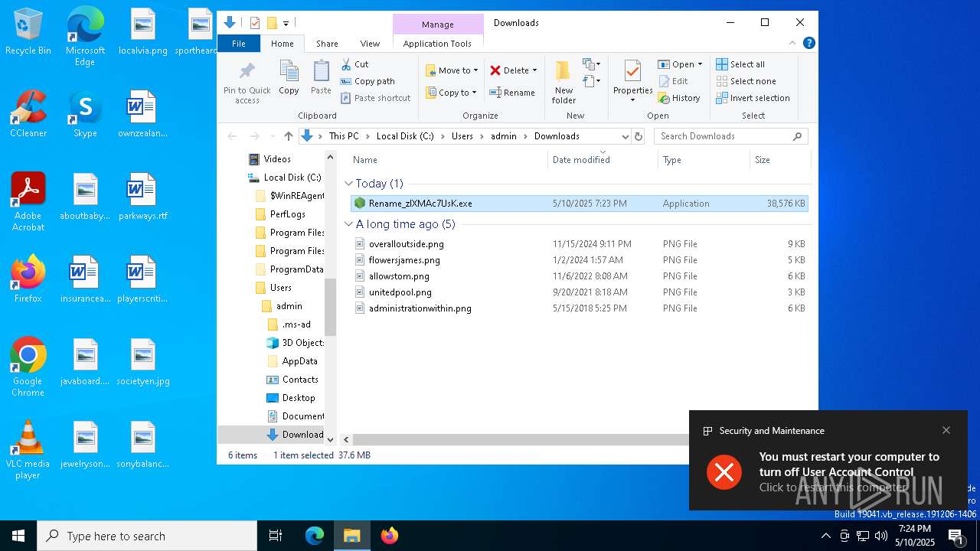Select AppData folder in tree
This screenshot has height=551, width=980.
[x=299, y=361]
